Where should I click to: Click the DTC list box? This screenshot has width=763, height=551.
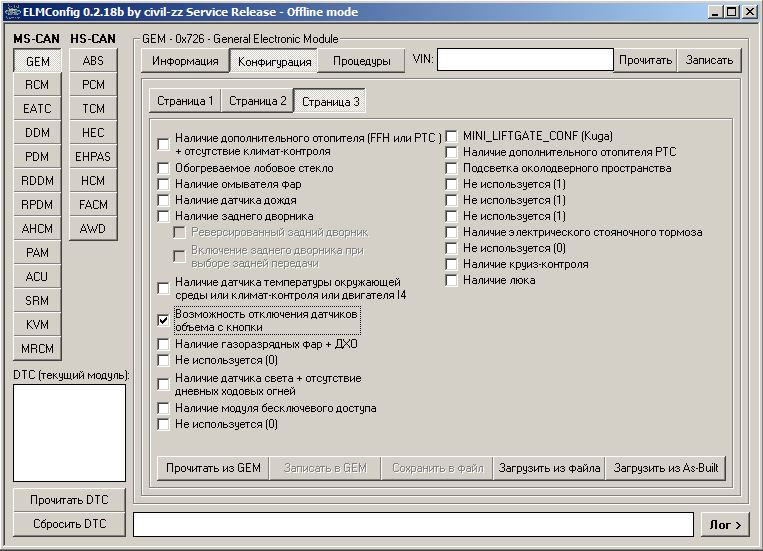69,433
